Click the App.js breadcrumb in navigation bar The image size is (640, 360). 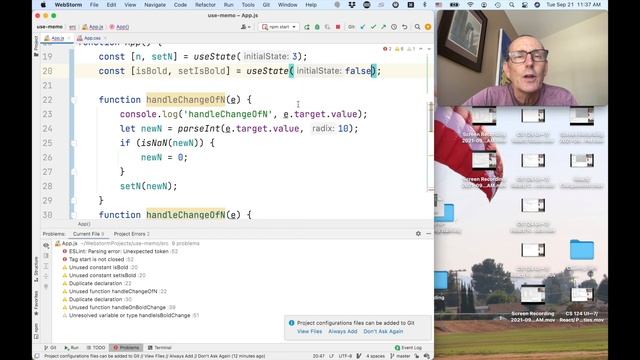tap(93, 27)
